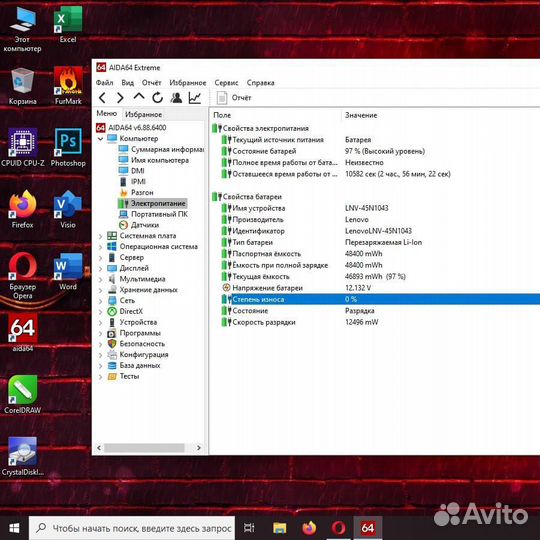Switch to the Меню tab

(x=106, y=113)
